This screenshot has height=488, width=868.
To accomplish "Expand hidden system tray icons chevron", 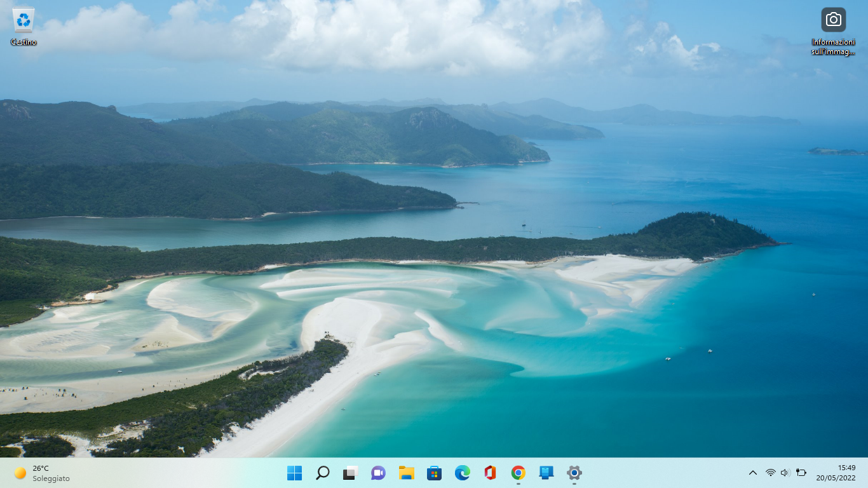I will tap(753, 473).
